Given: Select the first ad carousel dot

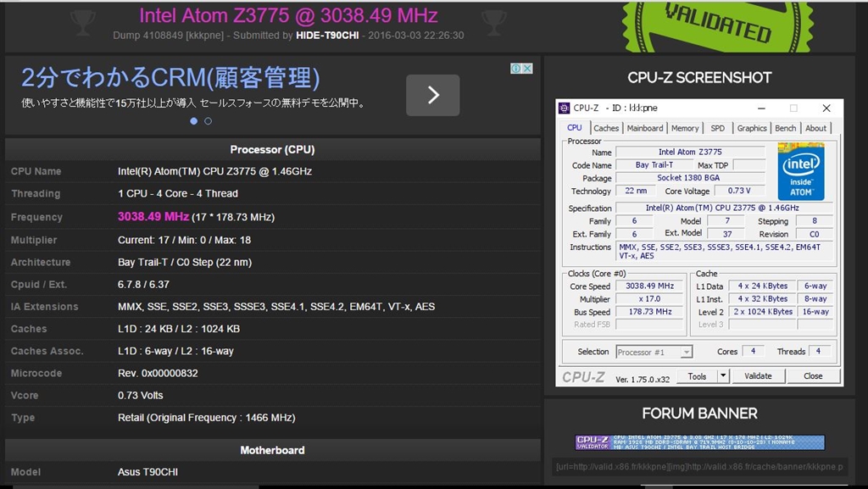Looking at the screenshot, I should pos(194,121).
